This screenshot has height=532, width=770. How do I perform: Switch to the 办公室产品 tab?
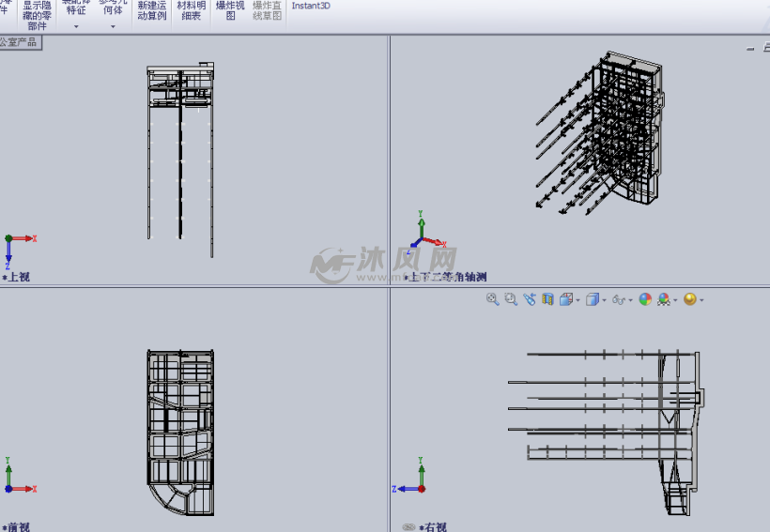point(20,42)
